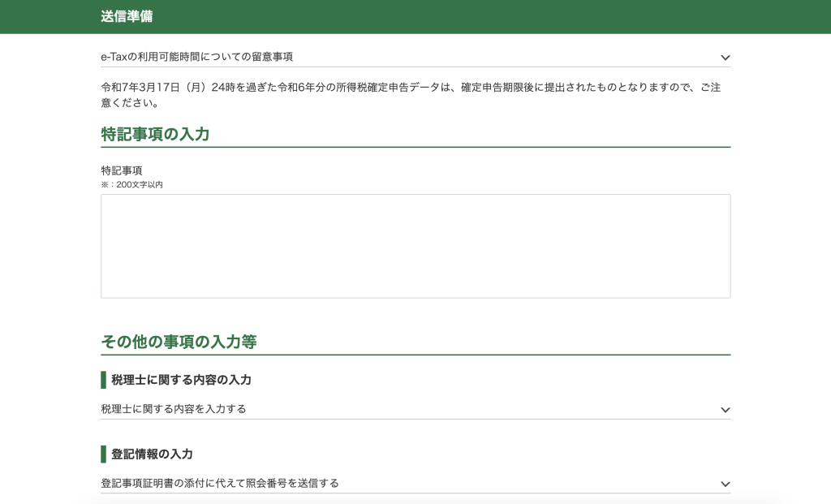This screenshot has height=504, width=831.
Task: Expand the e-Tax利用可能時間 notice chevron
Action: pyautogui.click(x=725, y=58)
